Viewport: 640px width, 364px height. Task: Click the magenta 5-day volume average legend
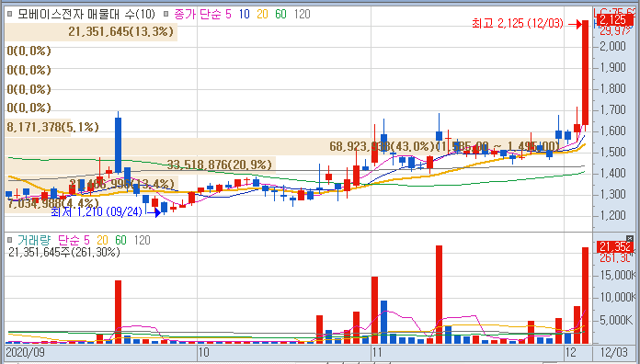coord(86,240)
